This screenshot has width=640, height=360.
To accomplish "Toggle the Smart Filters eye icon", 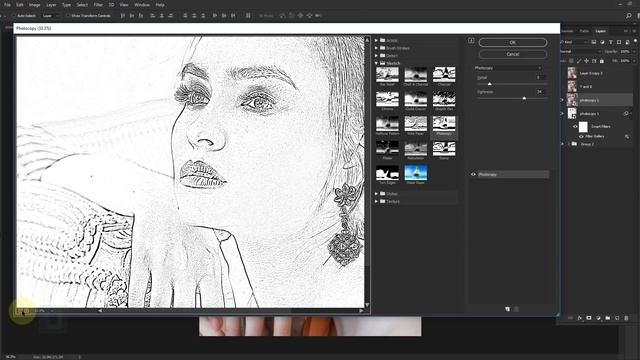I will 575,127.
